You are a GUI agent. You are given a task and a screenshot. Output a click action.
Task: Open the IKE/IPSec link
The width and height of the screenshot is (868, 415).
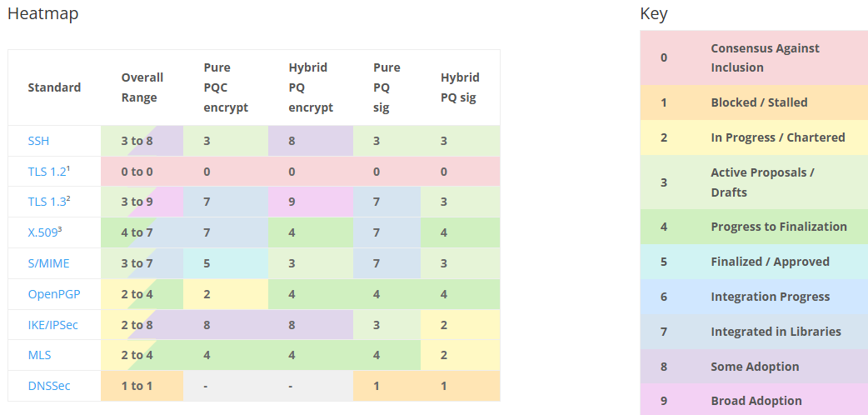coord(52,324)
